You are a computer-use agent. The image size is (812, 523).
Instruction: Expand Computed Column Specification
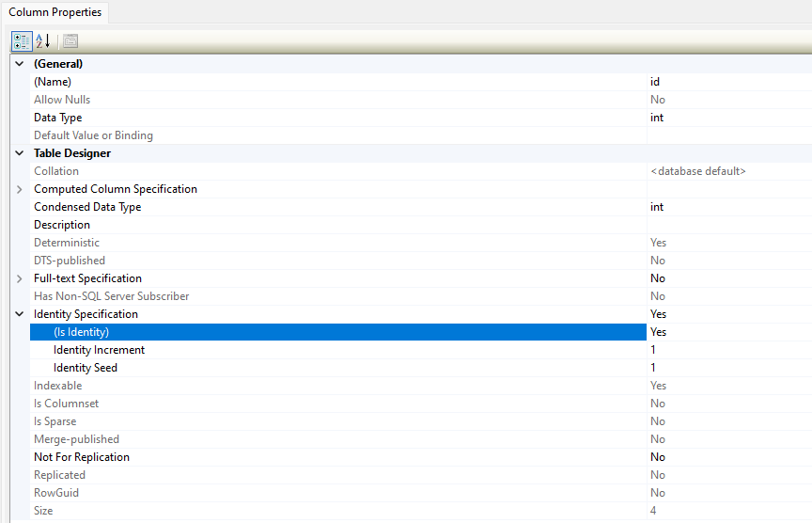(20, 189)
